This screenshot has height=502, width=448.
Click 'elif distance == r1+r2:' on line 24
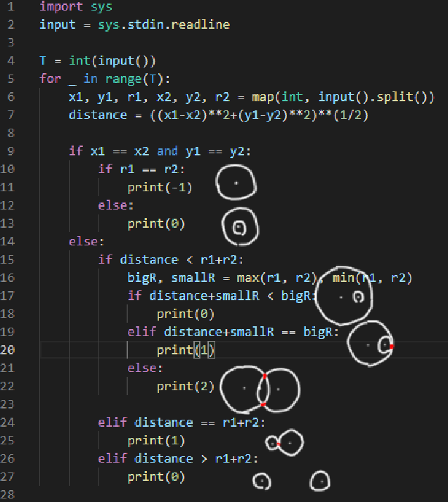coord(181,423)
